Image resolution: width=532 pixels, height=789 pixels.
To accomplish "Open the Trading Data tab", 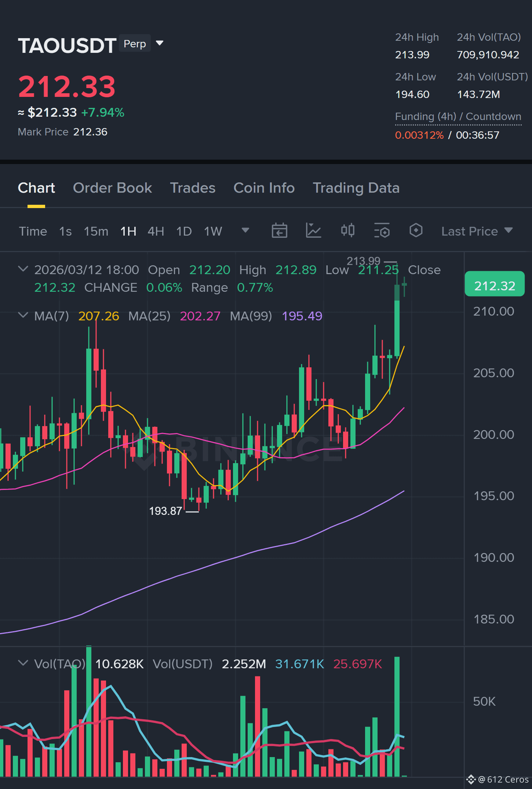I will point(356,188).
